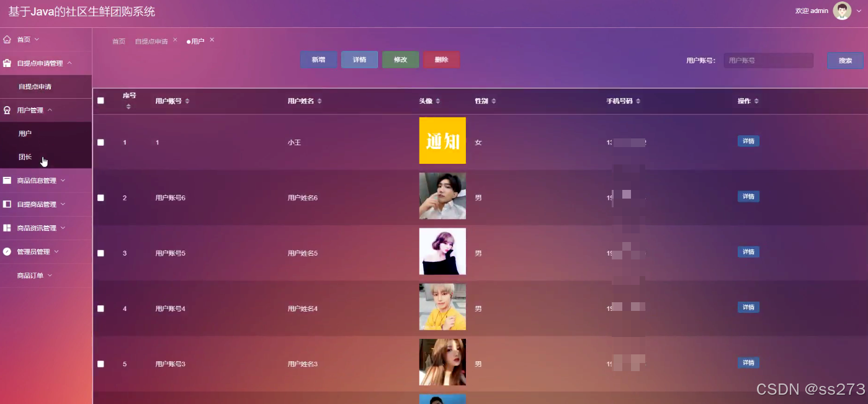This screenshot has width=868, height=404.
Task: Expand the 管理员管理 menu
Action: point(56,251)
